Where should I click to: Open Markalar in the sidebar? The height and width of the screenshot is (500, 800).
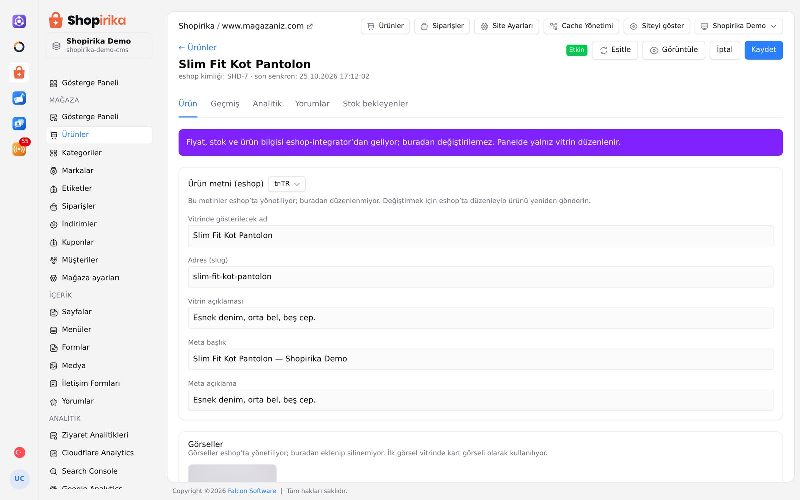point(99,170)
